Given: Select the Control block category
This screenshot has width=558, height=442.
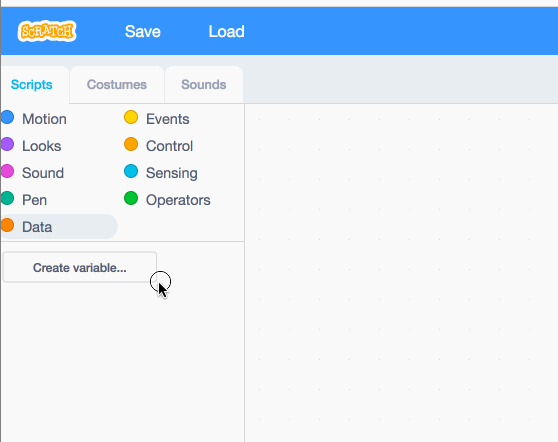Looking at the screenshot, I should pyautogui.click(x=159, y=146).
